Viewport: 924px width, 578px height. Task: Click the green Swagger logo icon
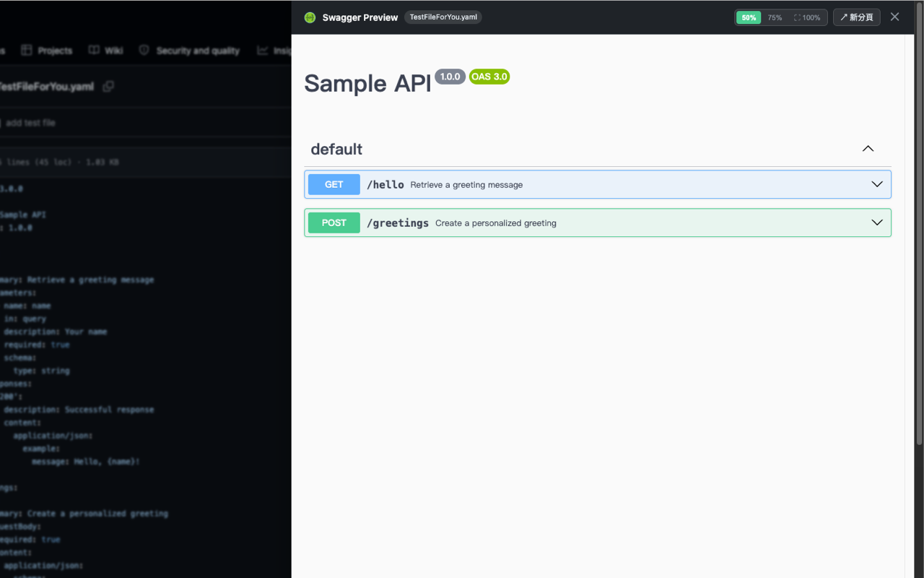[x=310, y=17]
